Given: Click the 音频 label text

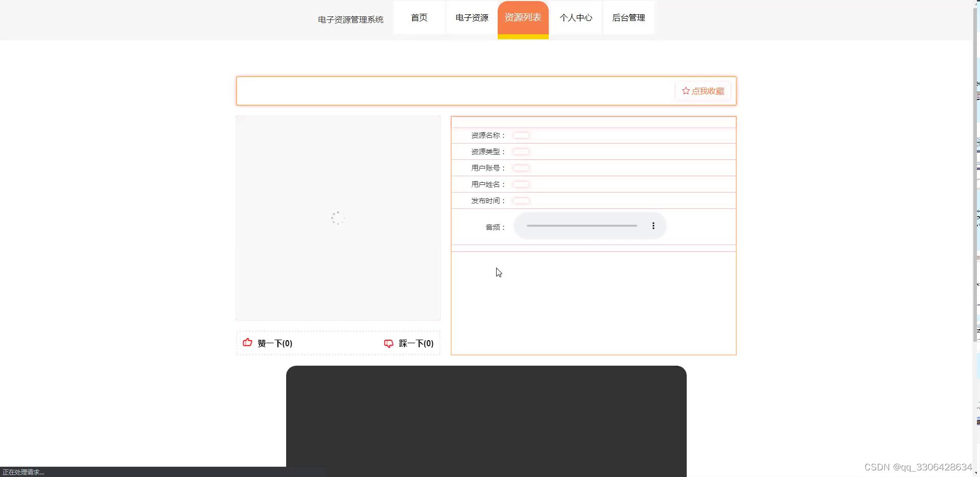Looking at the screenshot, I should [x=495, y=227].
